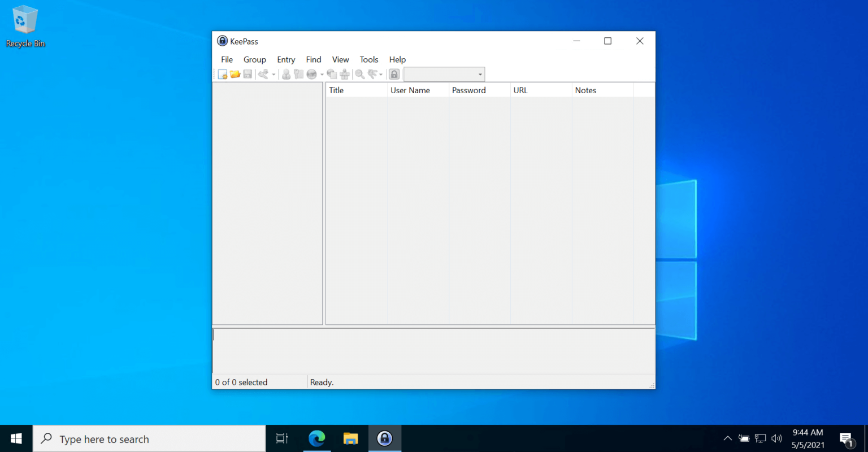Expand the Open URL dropdown arrow

(x=322, y=75)
